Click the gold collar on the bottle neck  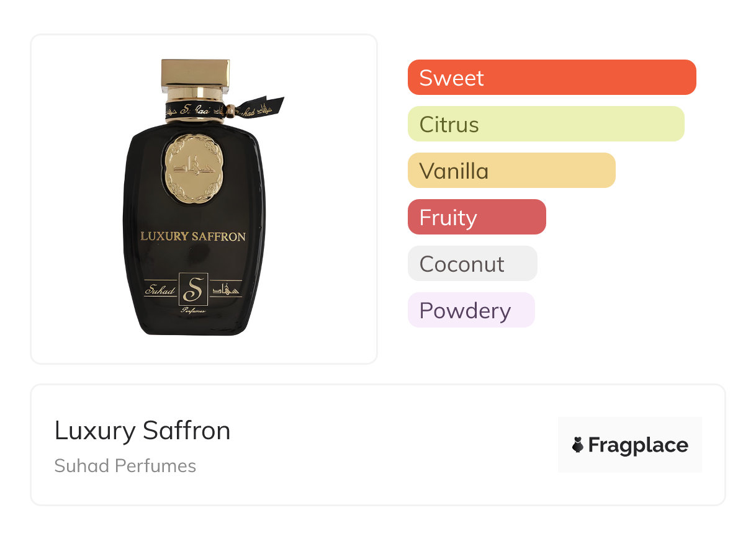click(195, 95)
